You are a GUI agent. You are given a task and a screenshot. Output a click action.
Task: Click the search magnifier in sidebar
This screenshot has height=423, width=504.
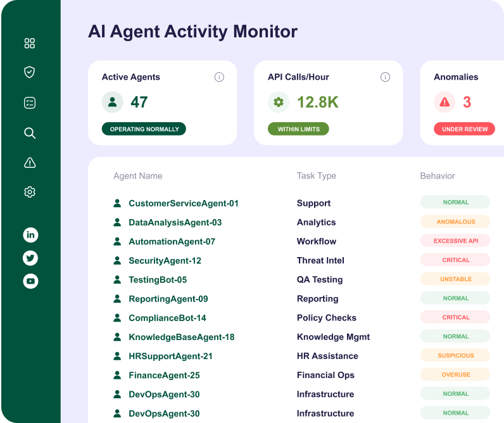(x=30, y=133)
